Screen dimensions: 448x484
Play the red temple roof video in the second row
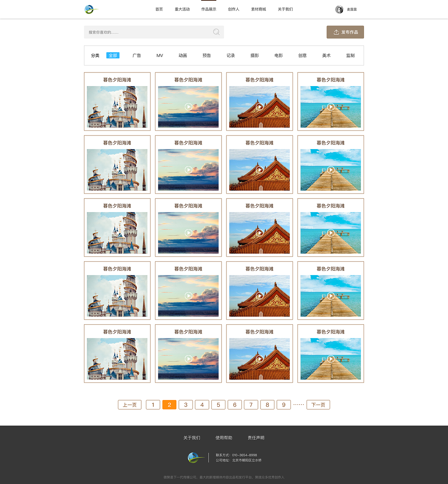click(259, 170)
